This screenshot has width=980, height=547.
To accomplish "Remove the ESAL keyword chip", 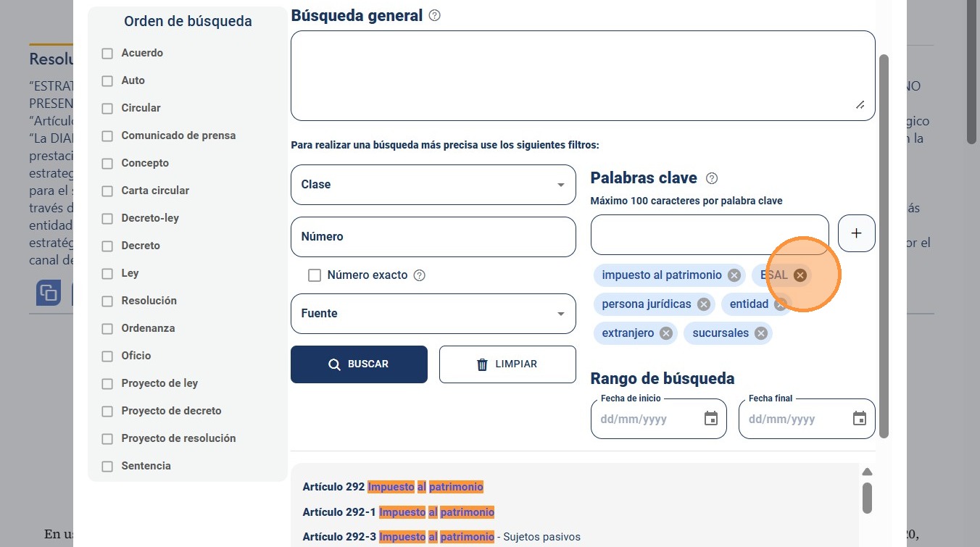I will (x=800, y=275).
